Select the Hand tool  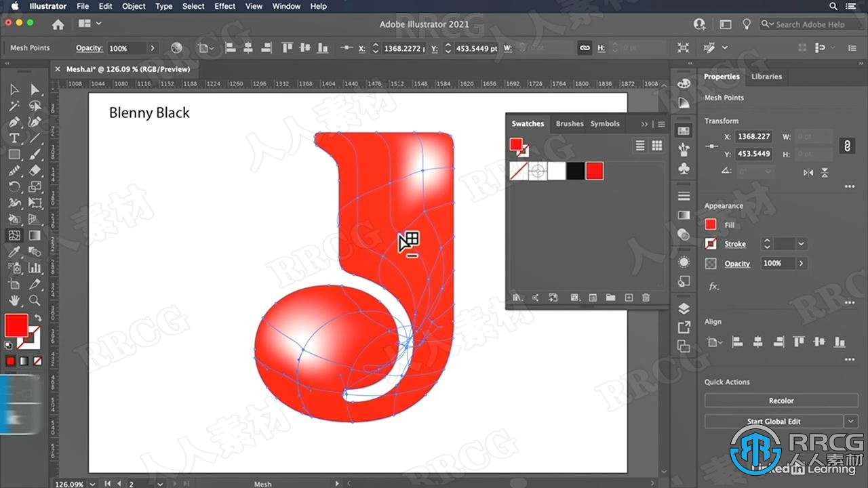(14, 300)
